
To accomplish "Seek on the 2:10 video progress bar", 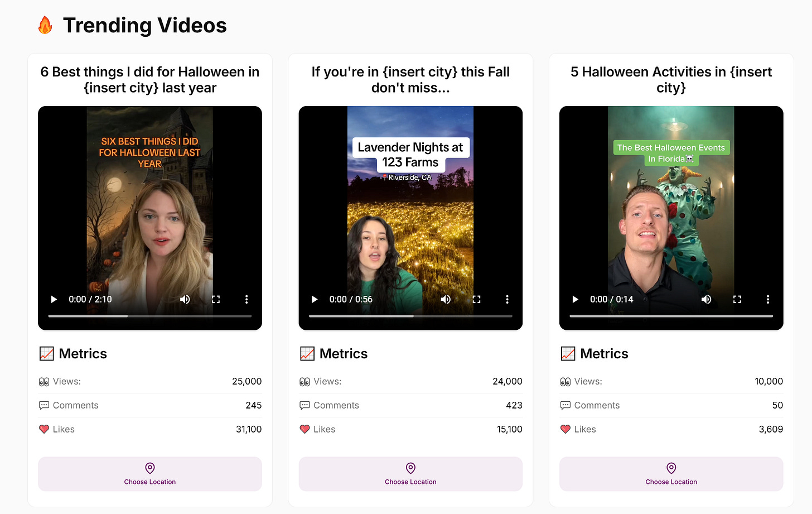I will tap(150, 316).
